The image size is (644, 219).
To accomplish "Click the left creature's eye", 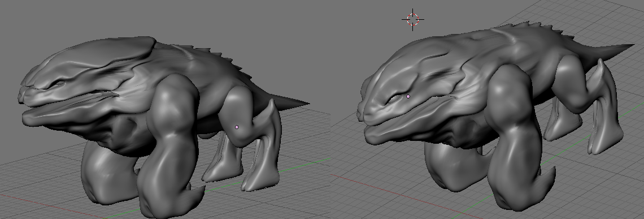I will 58,84.
